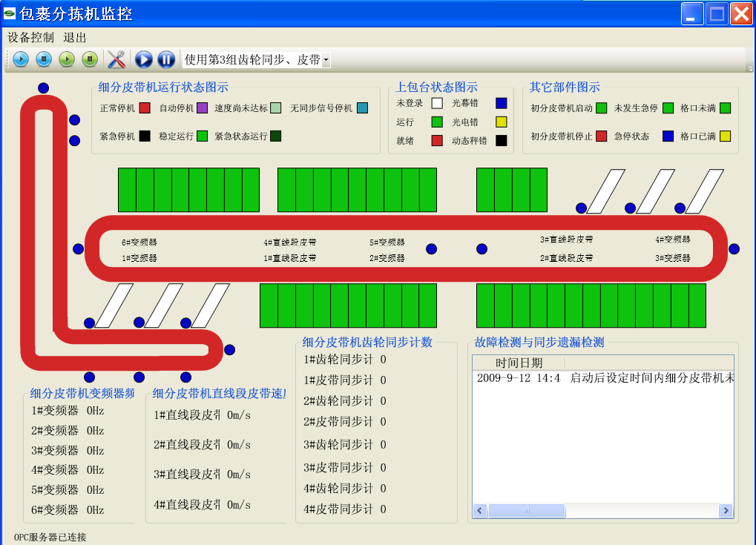Click the fault list right scroll arrow
756x545 pixels.
tap(726, 510)
